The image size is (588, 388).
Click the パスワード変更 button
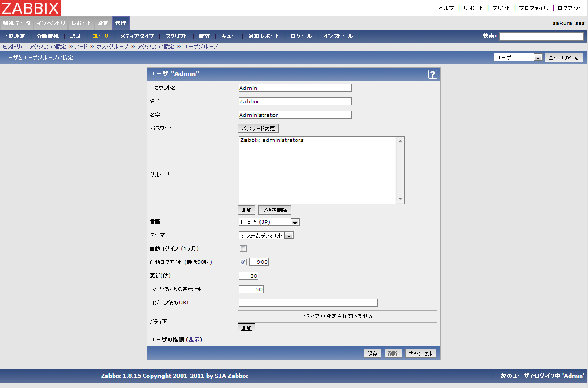[x=258, y=128]
